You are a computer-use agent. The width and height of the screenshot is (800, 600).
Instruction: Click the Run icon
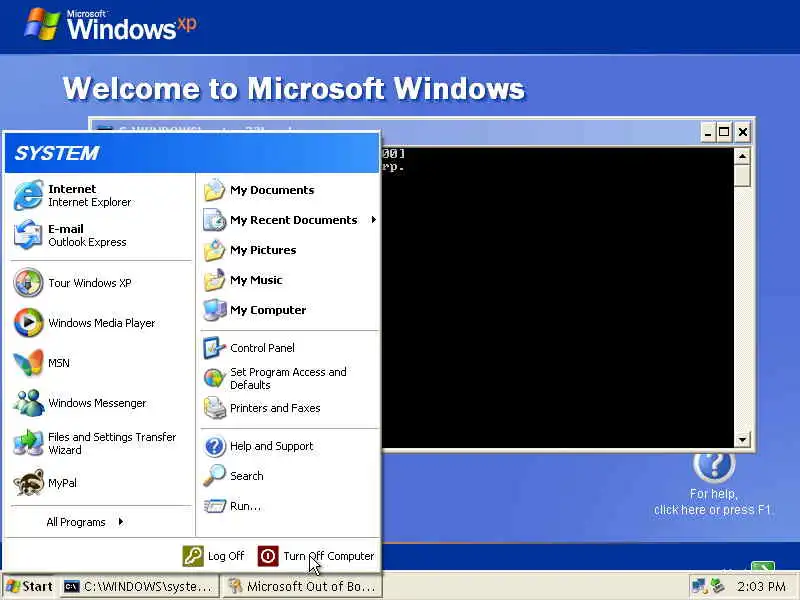click(x=214, y=506)
